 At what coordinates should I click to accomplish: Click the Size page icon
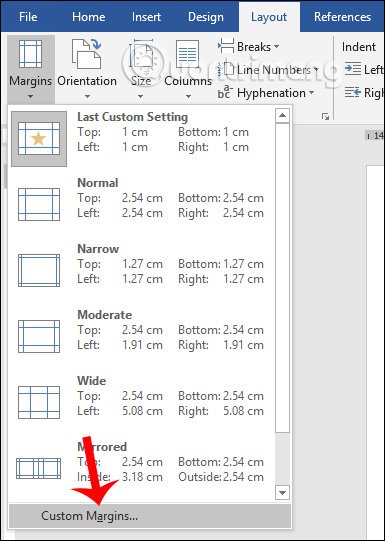click(x=141, y=54)
